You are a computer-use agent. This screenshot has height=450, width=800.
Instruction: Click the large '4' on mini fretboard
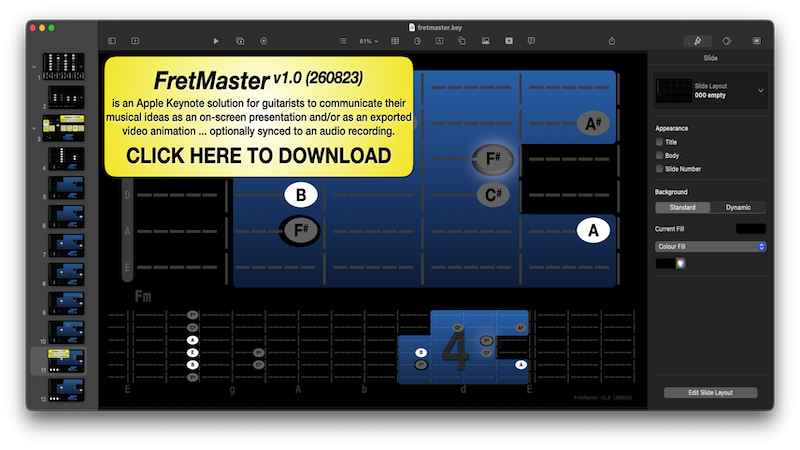coord(455,350)
